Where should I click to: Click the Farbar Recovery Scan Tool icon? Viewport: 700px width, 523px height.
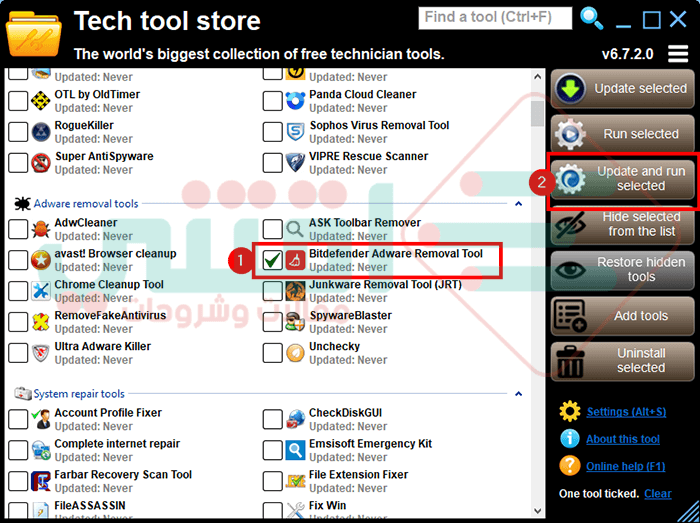coord(41,481)
